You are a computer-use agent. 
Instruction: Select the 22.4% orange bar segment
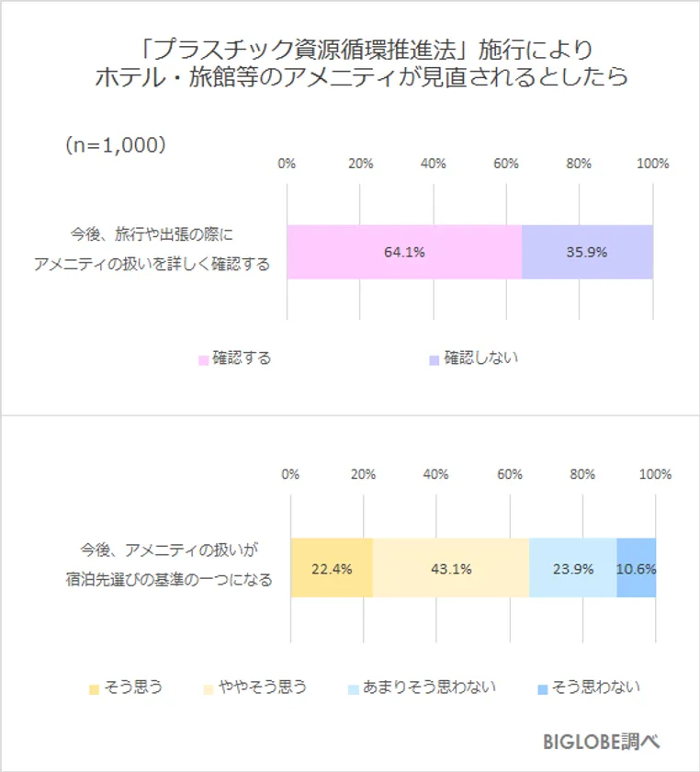tap(332, 568)
